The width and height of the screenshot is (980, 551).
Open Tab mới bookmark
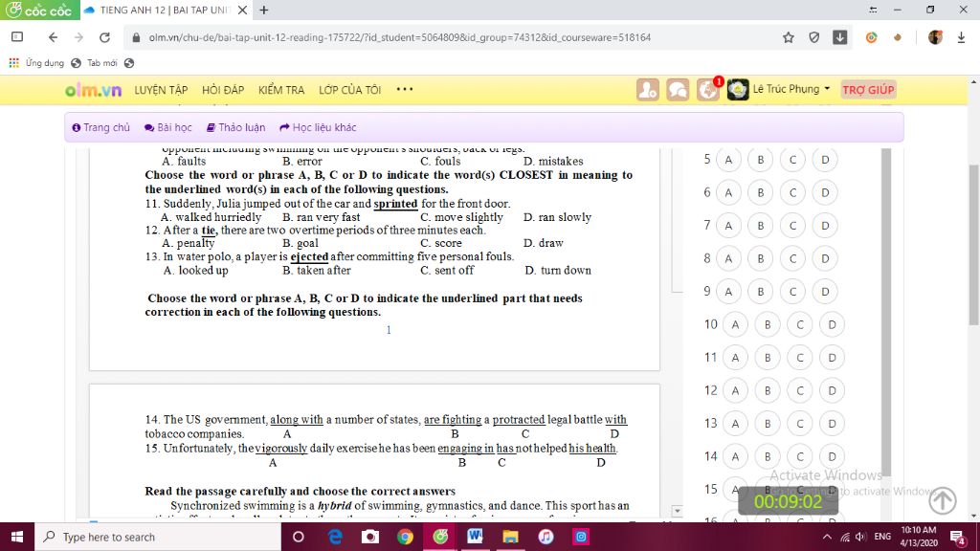95,63
